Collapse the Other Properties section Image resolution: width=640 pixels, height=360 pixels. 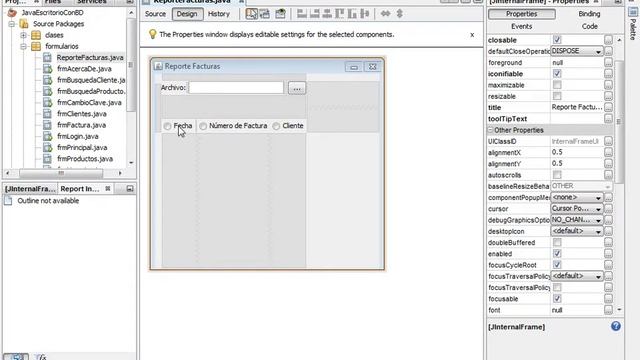[491, 130]
